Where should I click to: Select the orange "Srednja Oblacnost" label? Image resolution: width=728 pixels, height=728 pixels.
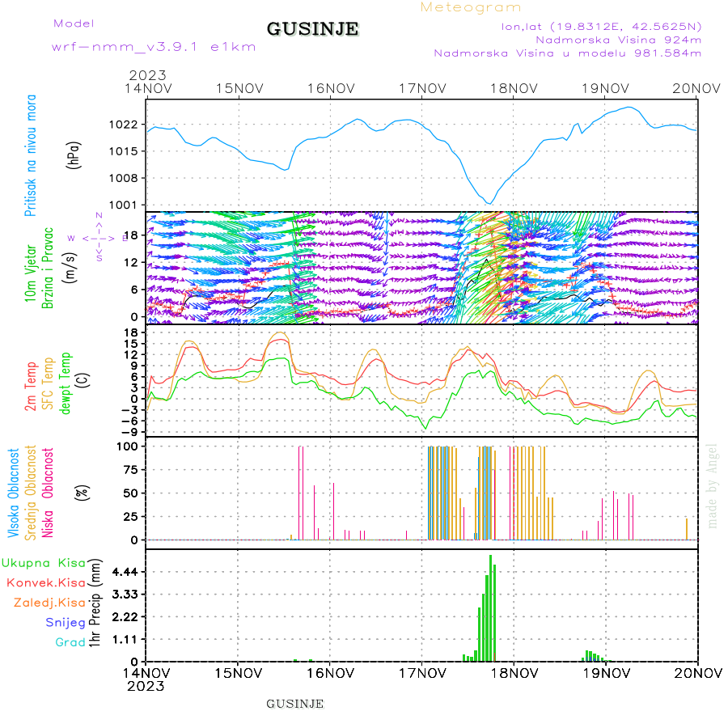point(30,493)
